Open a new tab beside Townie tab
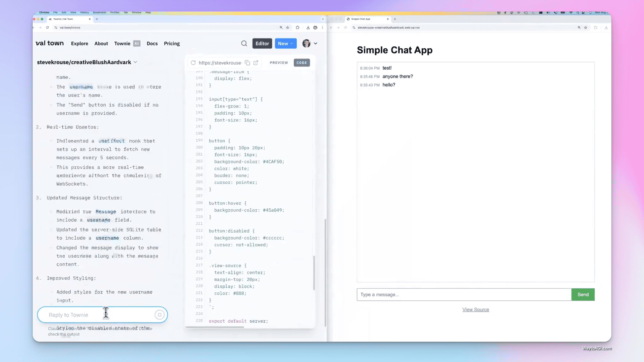644x362 pixels. (x=97, y=19)
